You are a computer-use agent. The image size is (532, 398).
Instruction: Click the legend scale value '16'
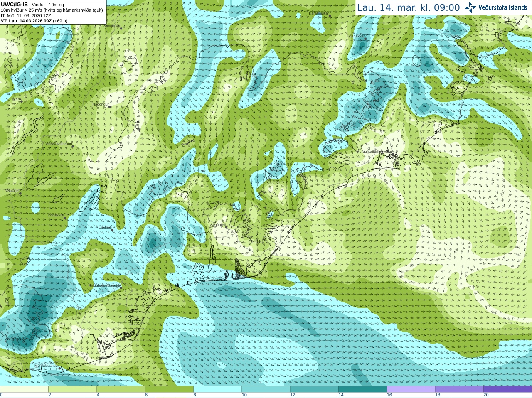point(389,395)
